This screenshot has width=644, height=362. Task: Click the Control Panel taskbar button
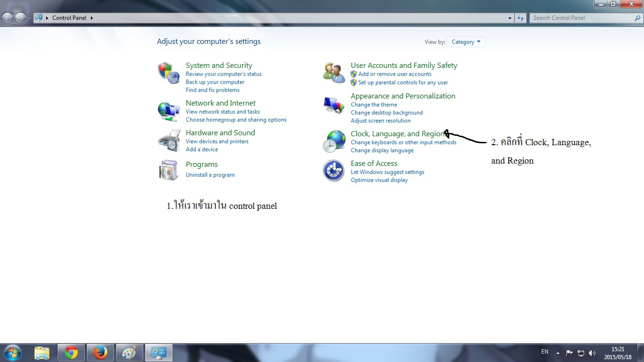click(x=159, y=353)
